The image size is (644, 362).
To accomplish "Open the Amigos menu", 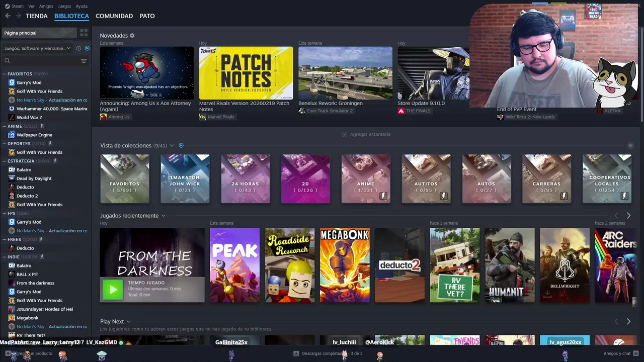I will pyautogui.click(x=46, y=6).
